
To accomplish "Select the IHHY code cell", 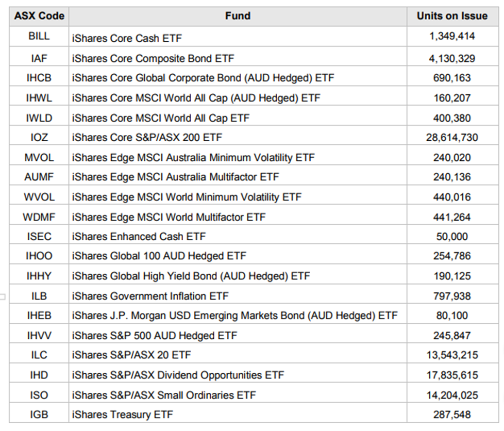I will [39, 276].
